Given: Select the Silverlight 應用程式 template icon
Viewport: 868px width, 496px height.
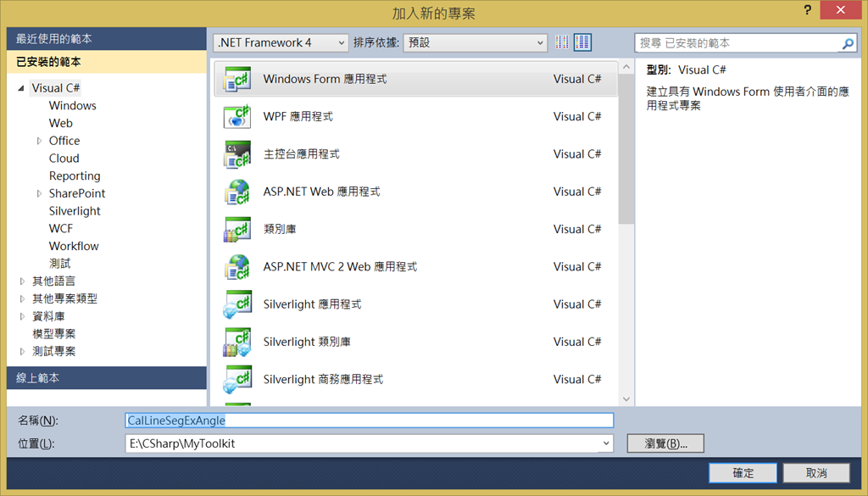Looking at the screenshot, I should tap(237, 304).
